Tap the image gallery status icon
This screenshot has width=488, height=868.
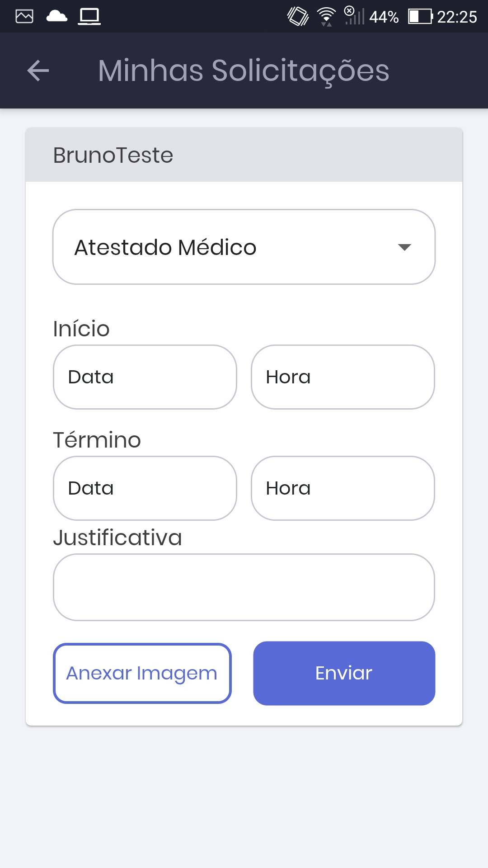point(24,16)
